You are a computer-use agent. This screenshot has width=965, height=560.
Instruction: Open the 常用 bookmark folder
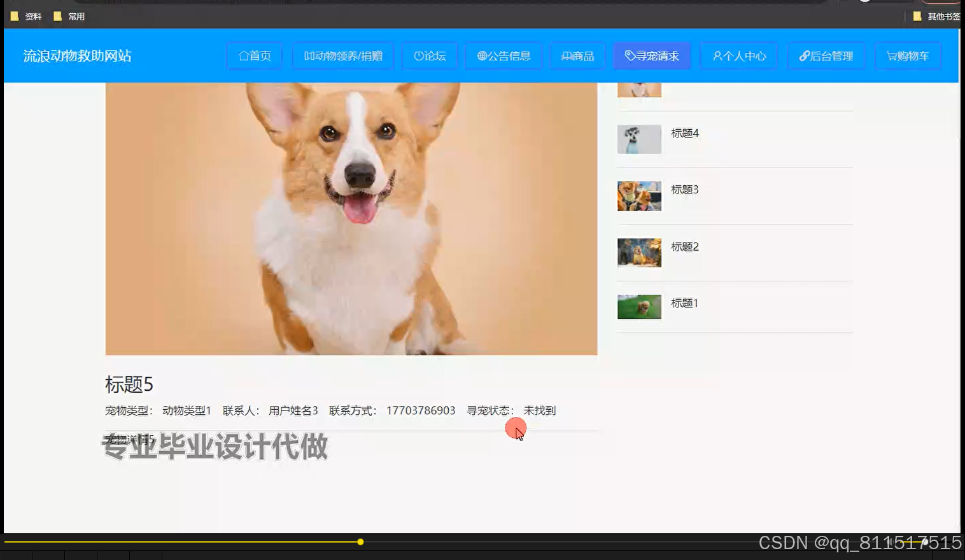click(x=70, y=16)
